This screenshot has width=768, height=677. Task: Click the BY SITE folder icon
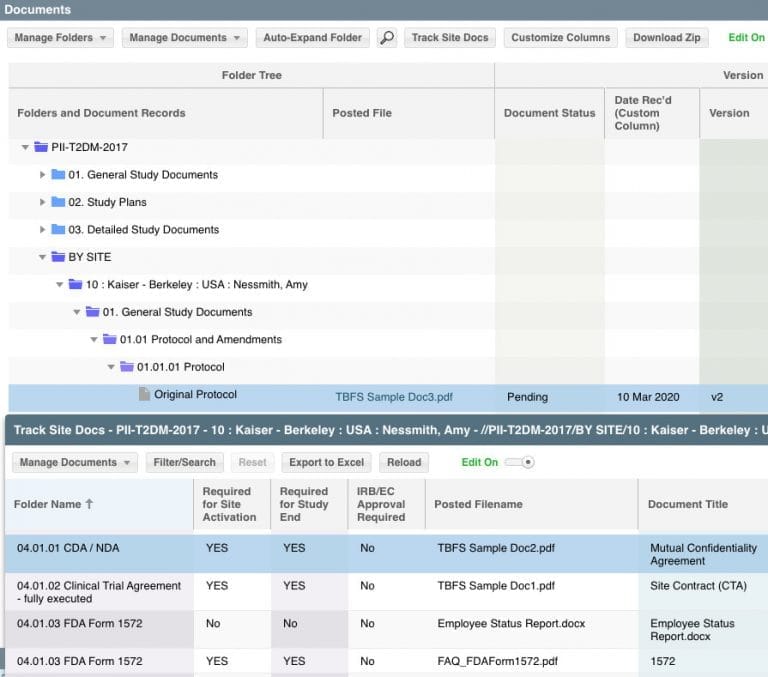58,257
